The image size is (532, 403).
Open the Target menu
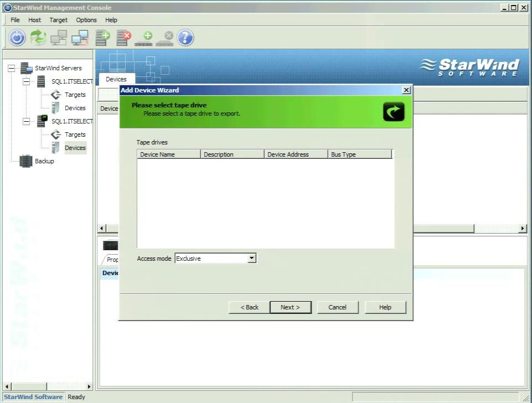pos(58,20)
